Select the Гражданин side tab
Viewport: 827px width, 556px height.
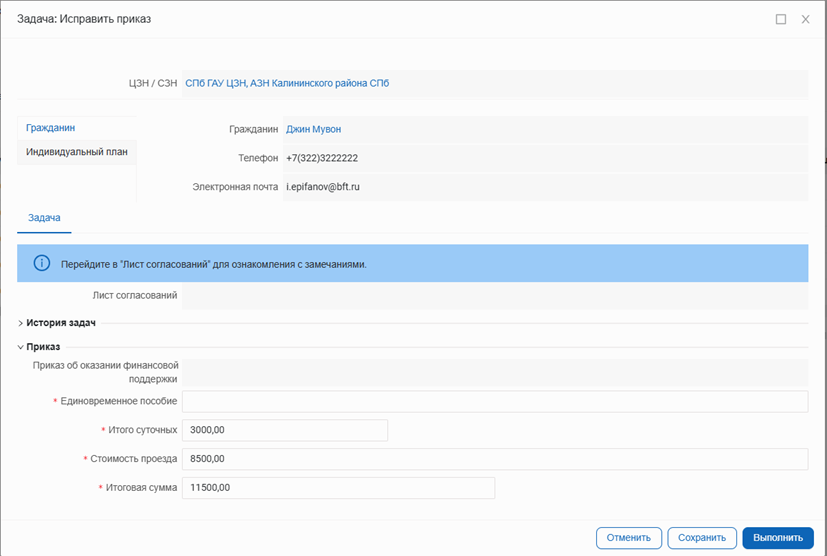pos(51,128)
